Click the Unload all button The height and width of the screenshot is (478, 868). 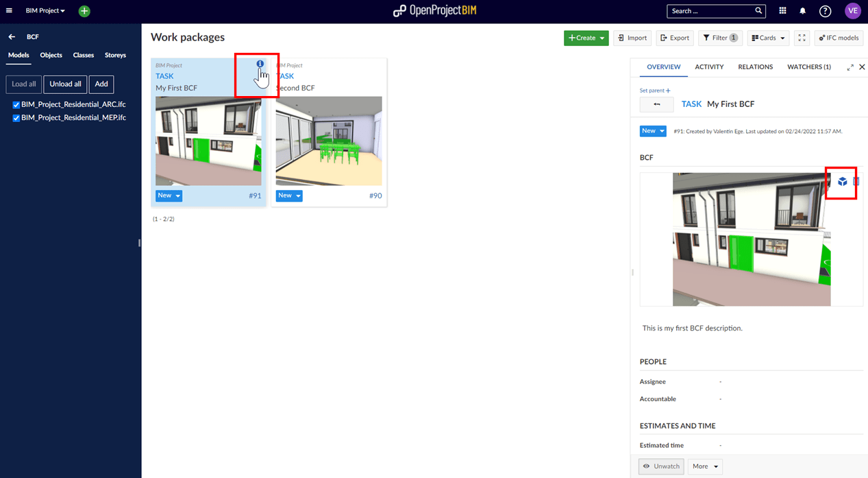point(65,84)
